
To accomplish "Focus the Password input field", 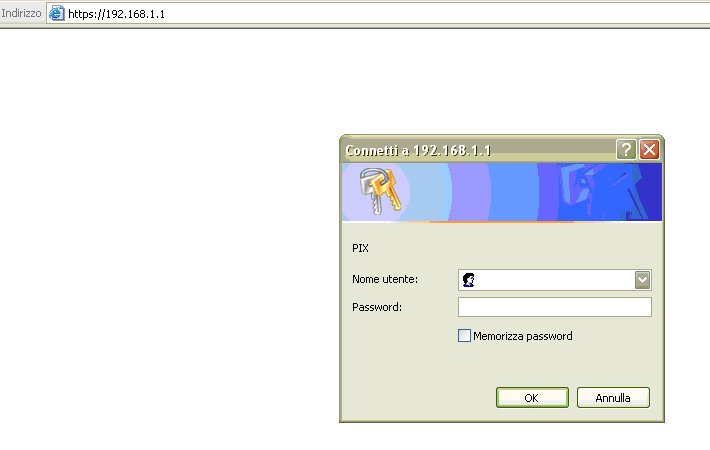I will (x=555, y=307).
